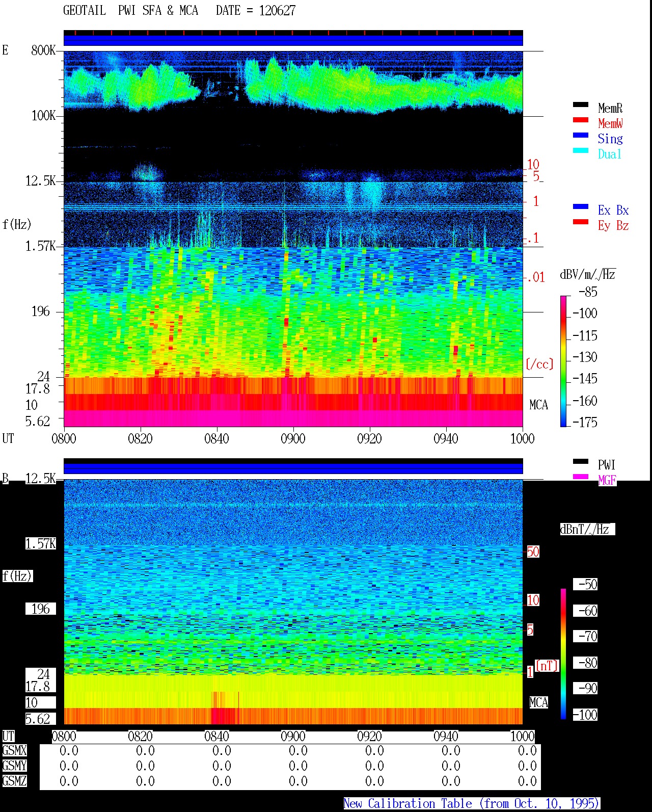Viewport: 652px width, 812px height.
Task: Click the red [/cc] density unit label
Action: tap(539, 364)
